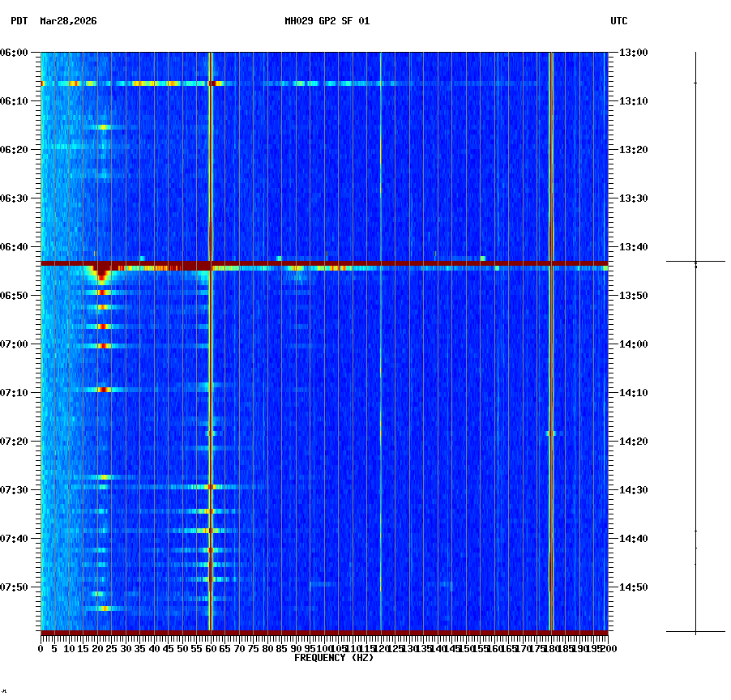
Task: Click the 100 Hz frequency tick label
Action: point(323,648)
